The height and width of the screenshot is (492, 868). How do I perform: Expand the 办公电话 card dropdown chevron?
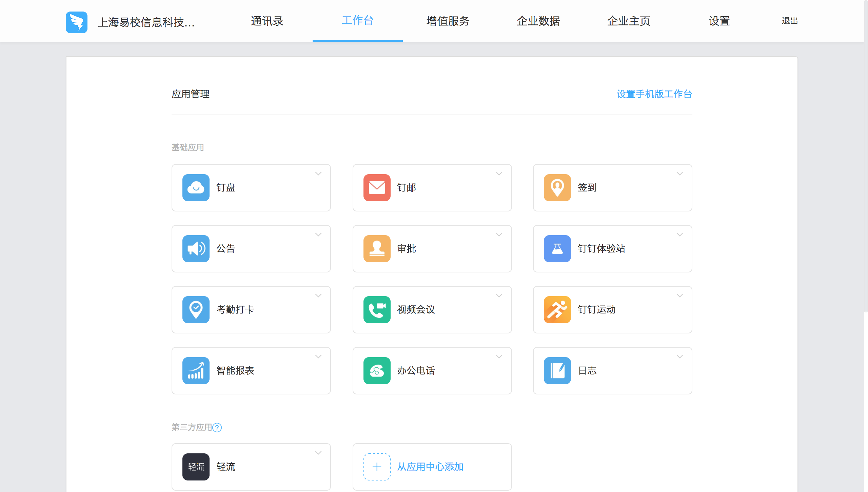[x=499, y=357]
